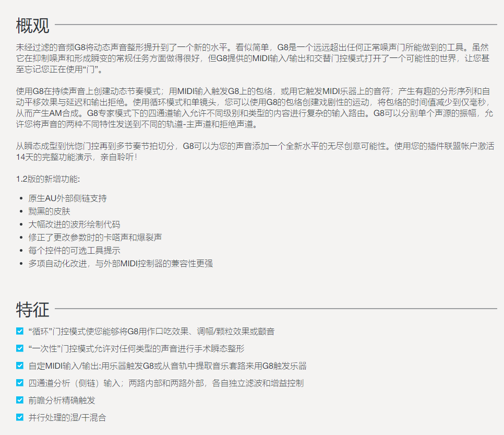The width and height of the screenshot is (504, 435).
Task: Click the bullet 黝黑的皮肤
Action: click(x=49, y=211)
